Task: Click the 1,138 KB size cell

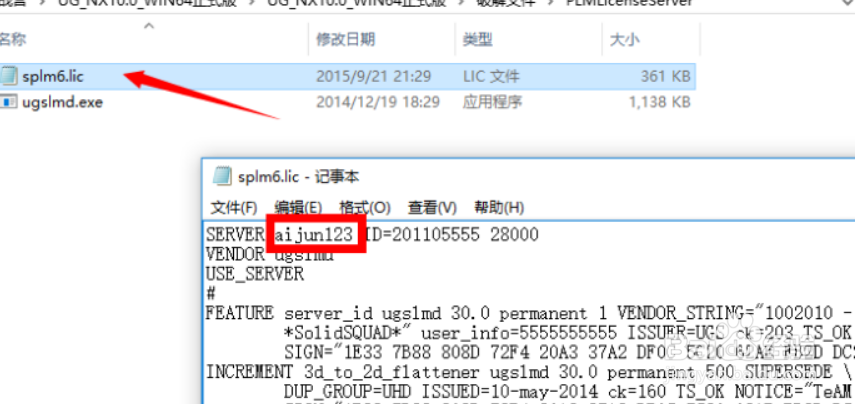Action: [659, 102]
